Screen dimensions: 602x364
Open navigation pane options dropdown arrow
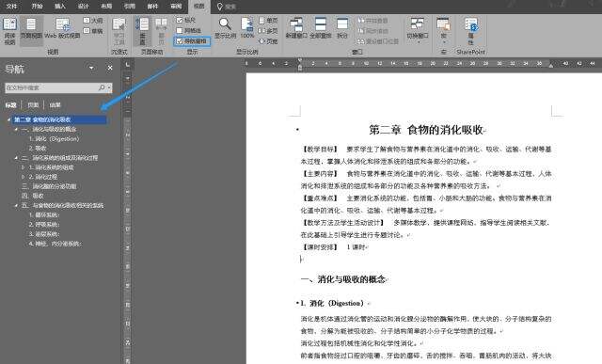click(91, 69)
